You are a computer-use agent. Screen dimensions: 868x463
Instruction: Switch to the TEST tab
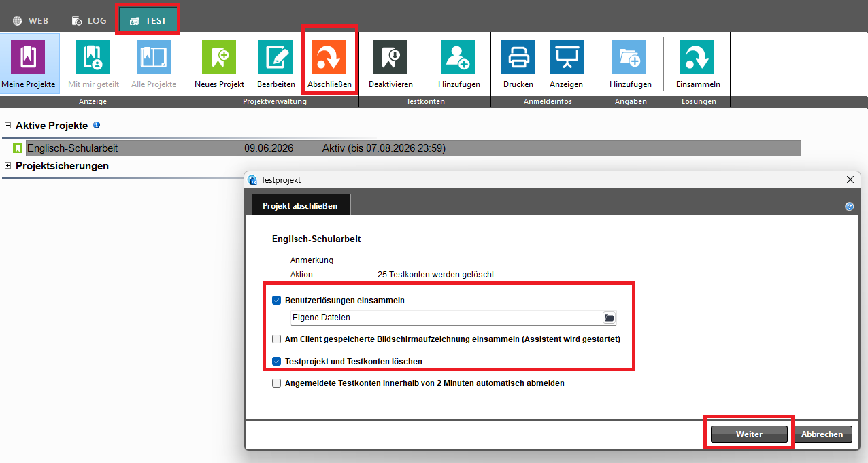(x=148, y=20)
